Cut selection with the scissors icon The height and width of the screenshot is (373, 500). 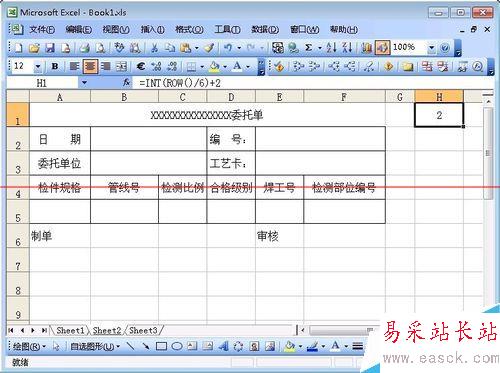(154, 48)
